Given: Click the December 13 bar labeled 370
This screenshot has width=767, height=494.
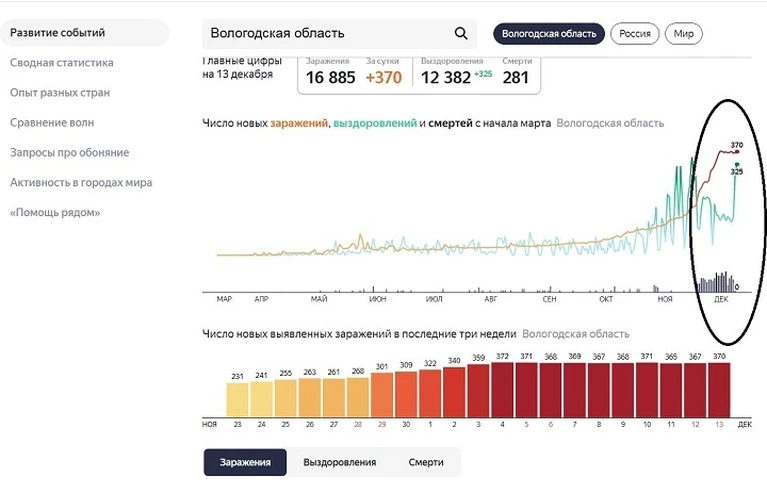Looking at the screenshot, I should click(x=719, y=390).
